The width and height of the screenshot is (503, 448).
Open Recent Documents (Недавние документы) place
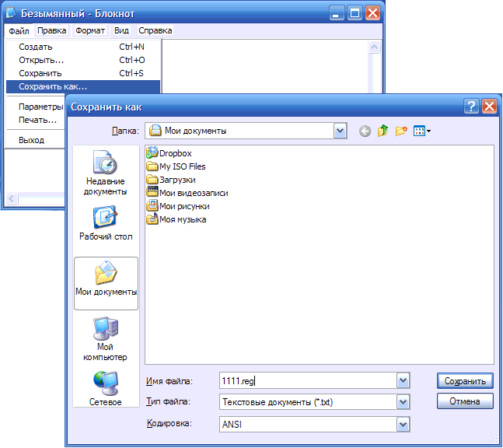(106, 173)
